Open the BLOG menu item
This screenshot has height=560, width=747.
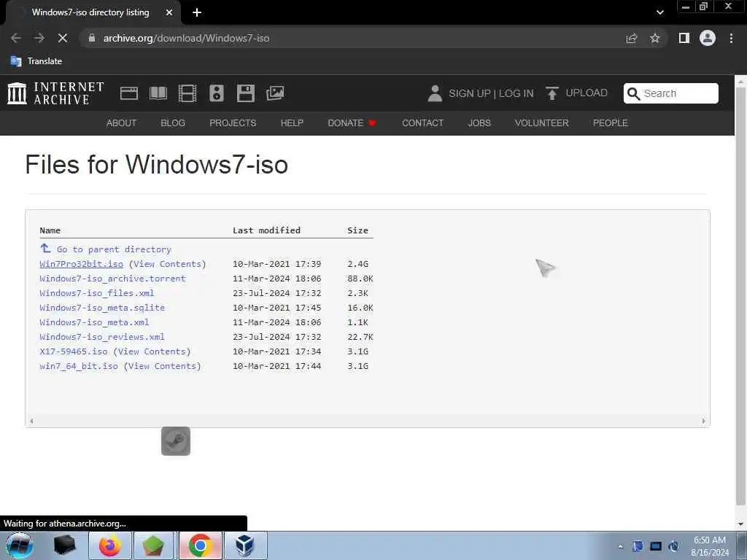pyautogui.click(x=173, y=122)
